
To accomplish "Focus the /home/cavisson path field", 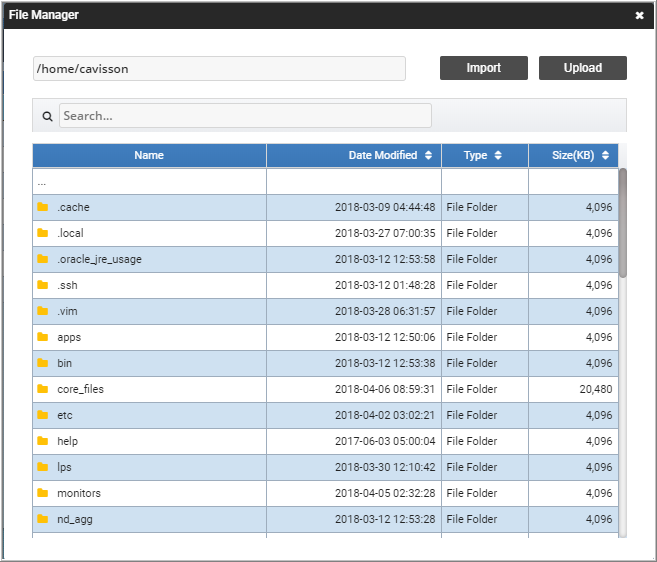I will pos(219,68).
